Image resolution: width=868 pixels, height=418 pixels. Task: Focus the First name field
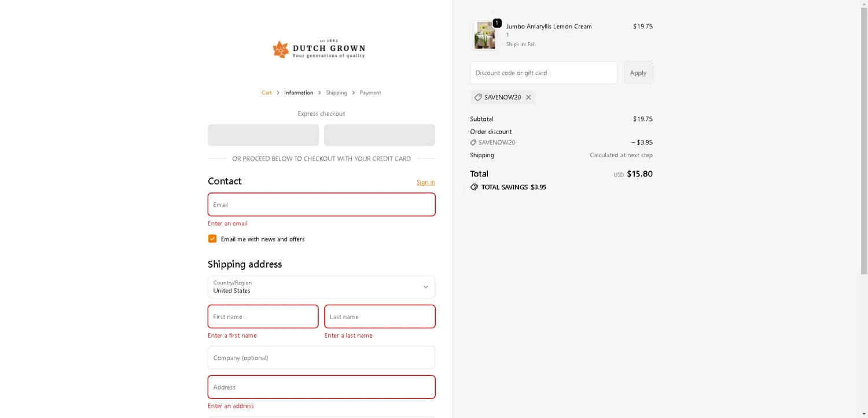click(263, 317)
